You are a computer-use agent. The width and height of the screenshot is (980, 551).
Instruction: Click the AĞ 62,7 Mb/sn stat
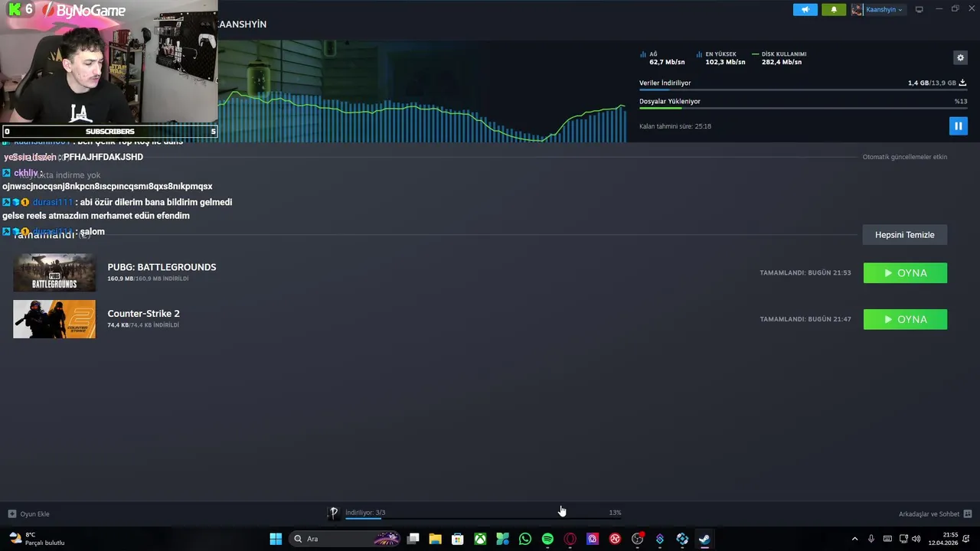click(662, 58)
